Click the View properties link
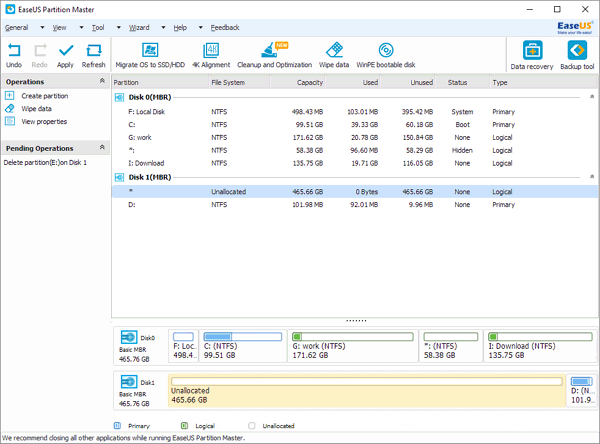600x444 pixels. (x=44, y=122)
